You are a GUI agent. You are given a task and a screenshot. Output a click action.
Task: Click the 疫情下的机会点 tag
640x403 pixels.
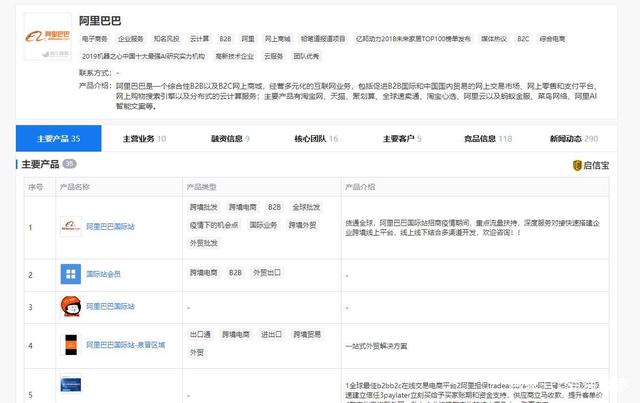(x=214, y=225)
